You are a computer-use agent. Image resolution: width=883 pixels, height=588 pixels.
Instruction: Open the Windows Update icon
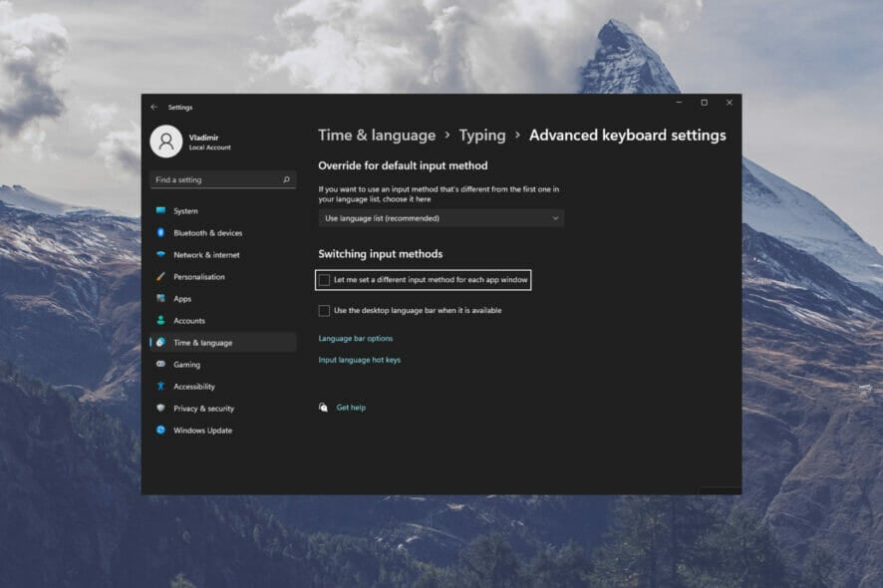click(160, 431)
